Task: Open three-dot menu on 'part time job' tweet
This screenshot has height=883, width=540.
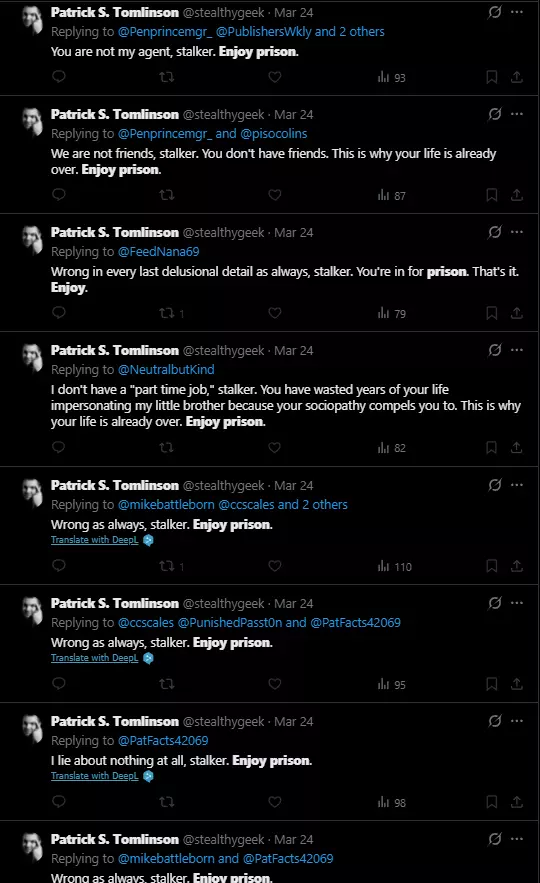Action: pos(517,350)
